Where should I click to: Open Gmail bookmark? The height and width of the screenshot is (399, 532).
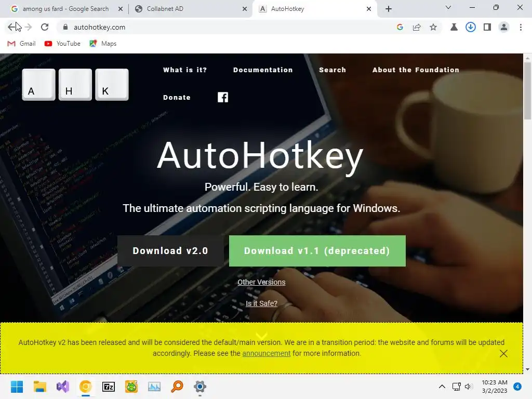coord(22,44)
